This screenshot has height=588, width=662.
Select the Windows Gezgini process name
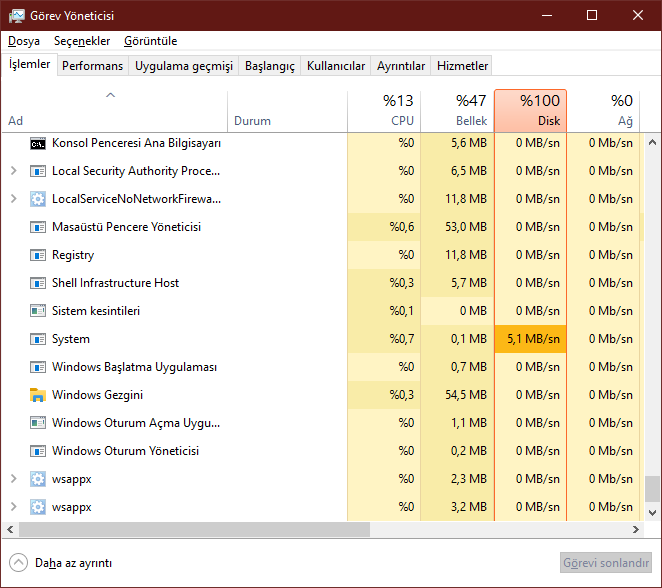point(98,395)
